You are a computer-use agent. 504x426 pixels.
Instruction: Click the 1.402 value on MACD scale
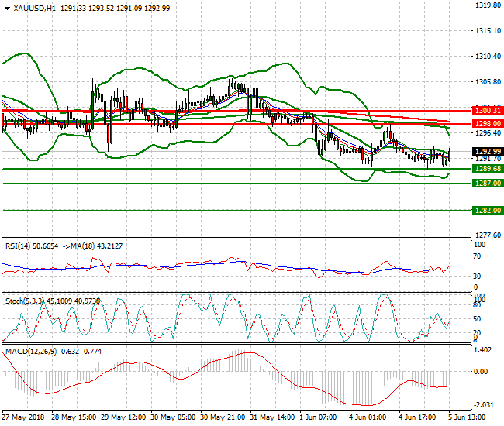pyautogui.click(x=482, y=351)
